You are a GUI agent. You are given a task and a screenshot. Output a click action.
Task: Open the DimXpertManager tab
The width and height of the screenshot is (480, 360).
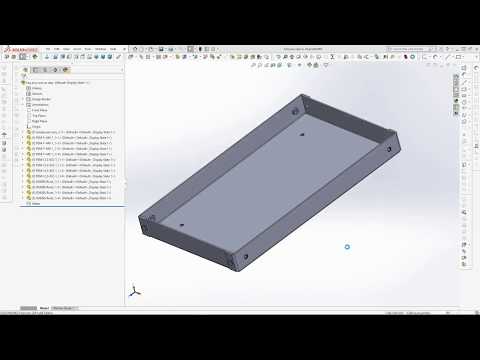tap(55, 70)
